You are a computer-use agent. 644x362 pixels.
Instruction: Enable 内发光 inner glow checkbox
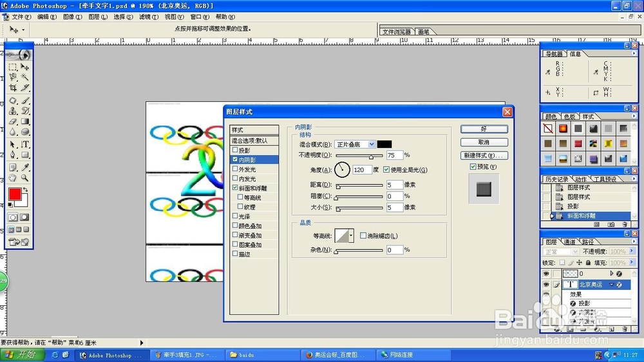235,178
